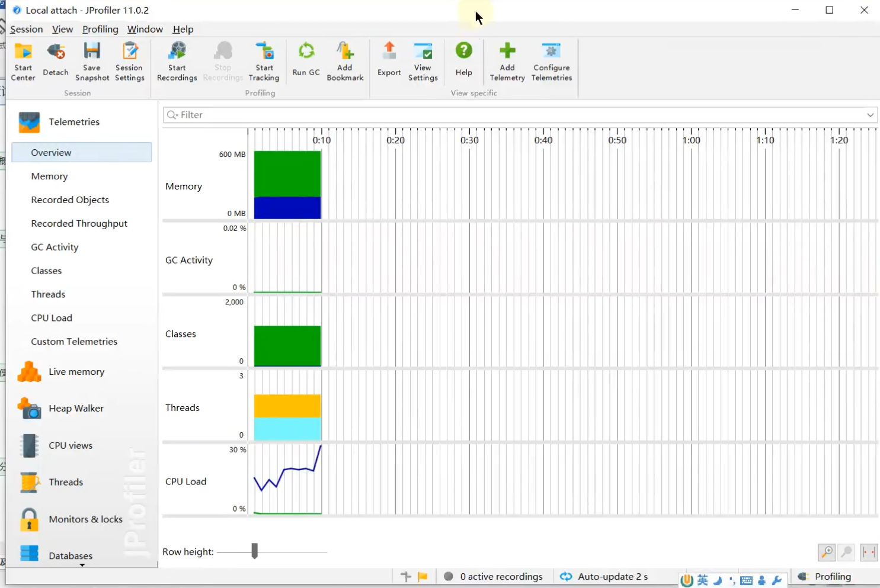Open the Telemetries section in the sidebar
880x588 pixels.
pyautogui.click(x=74, y=122)
